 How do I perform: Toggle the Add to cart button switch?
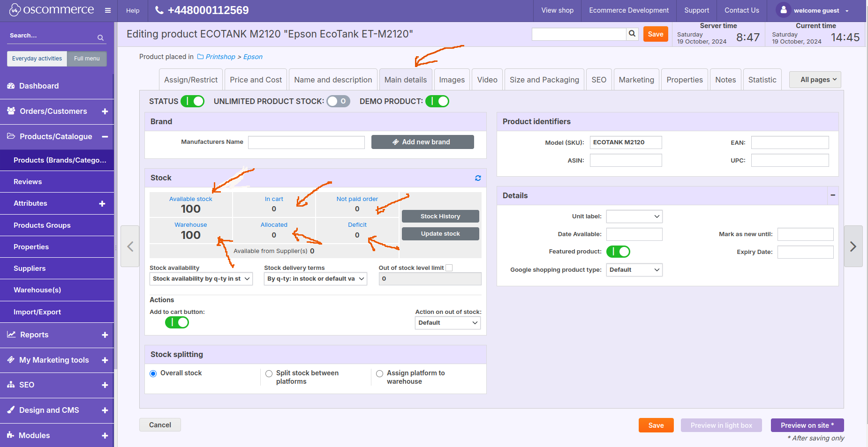177,322
